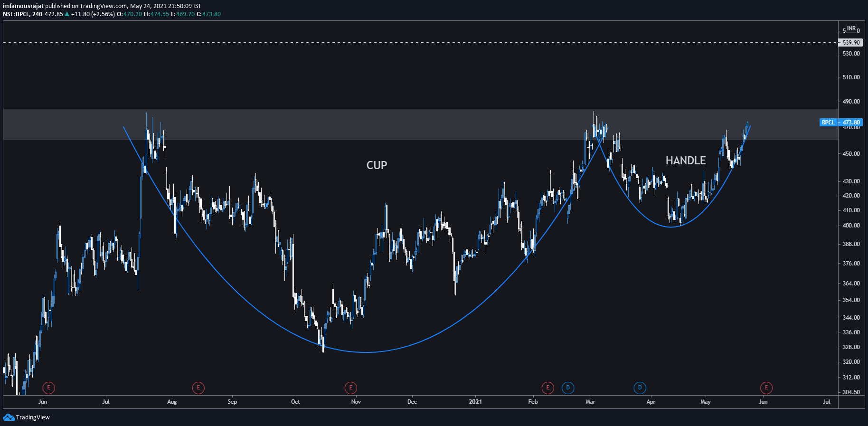Click the 376.00 price axis label

[851, 264]
